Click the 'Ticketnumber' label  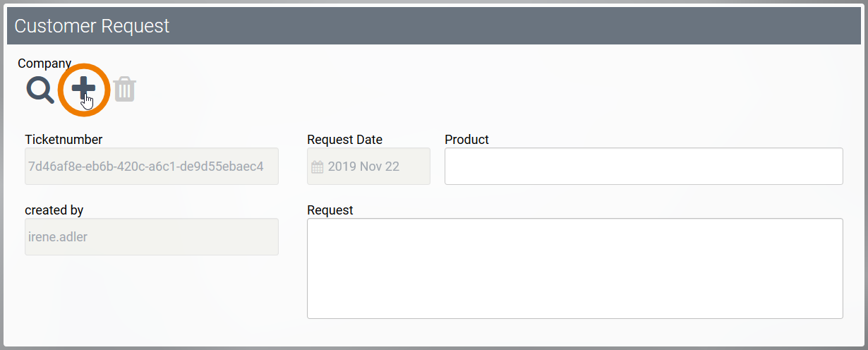(x=64, y=140)
